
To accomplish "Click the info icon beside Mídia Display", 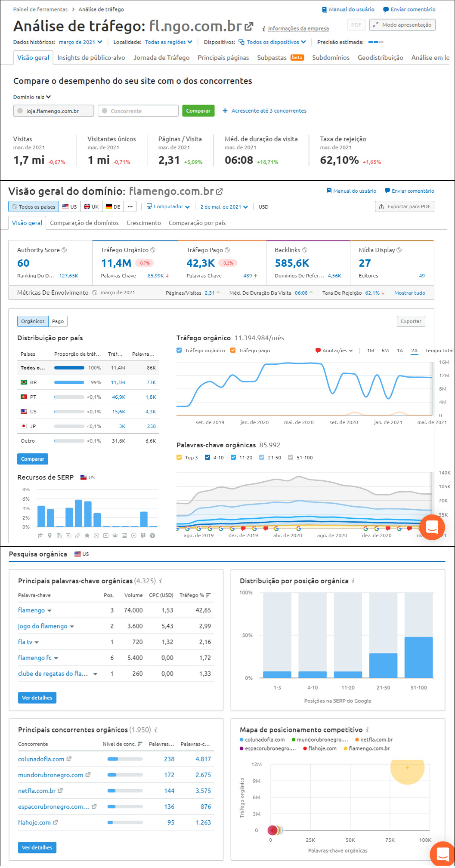I will (399, 250).
